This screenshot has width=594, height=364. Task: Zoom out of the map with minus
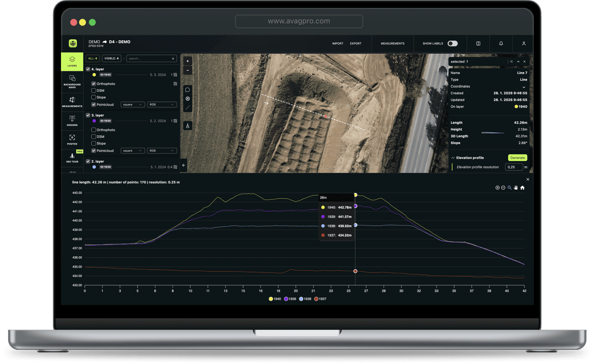188,70
